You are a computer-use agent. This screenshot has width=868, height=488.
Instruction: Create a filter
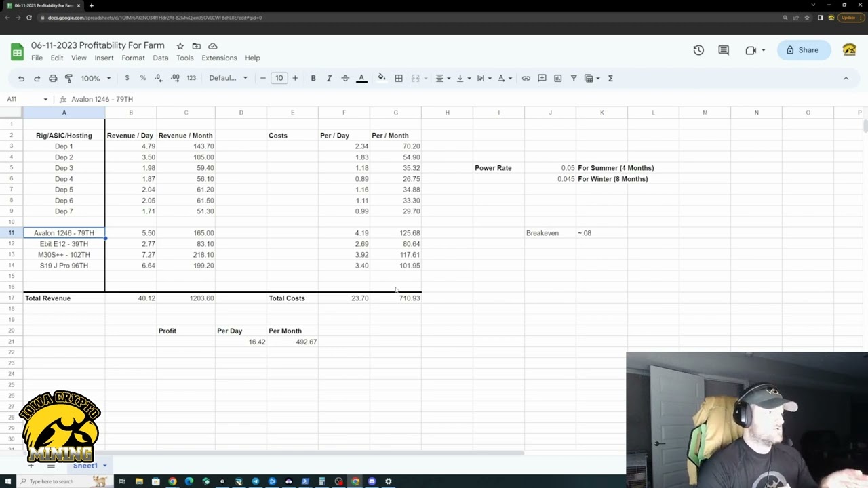point(574,79)
